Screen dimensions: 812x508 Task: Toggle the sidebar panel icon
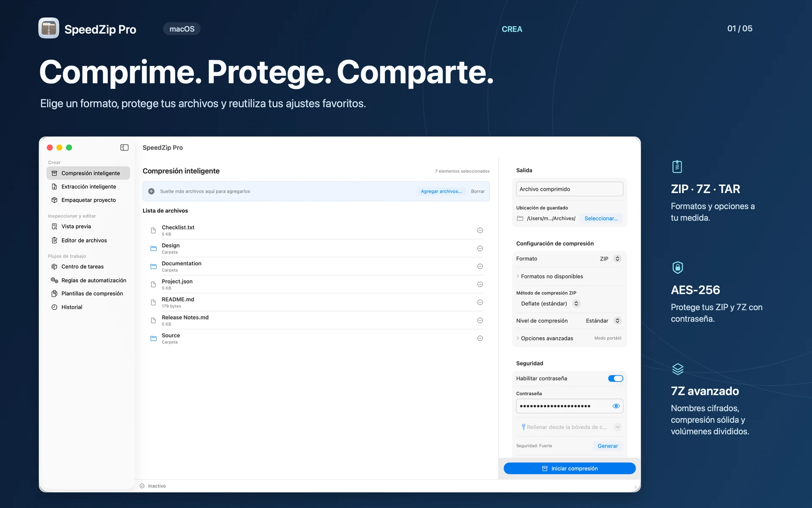pyautogui.click(x=124, y=147)
